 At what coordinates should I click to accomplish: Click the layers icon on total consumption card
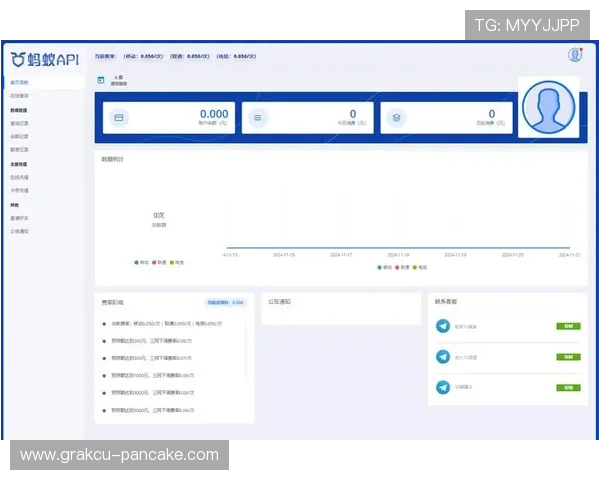[x=397, y=118]
